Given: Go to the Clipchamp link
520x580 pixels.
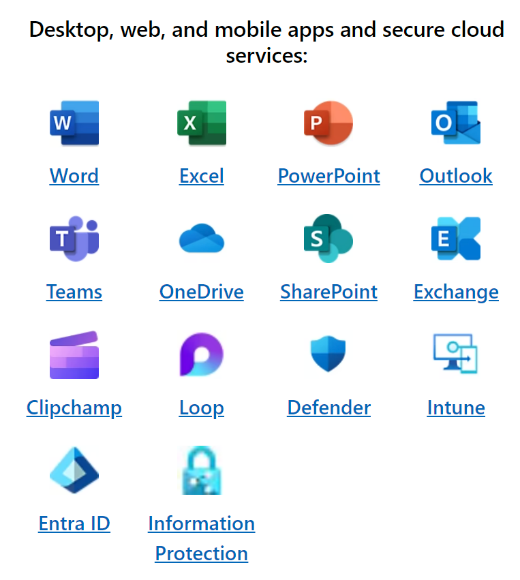Looking at the screenshot, I should [x=74, y=408].
